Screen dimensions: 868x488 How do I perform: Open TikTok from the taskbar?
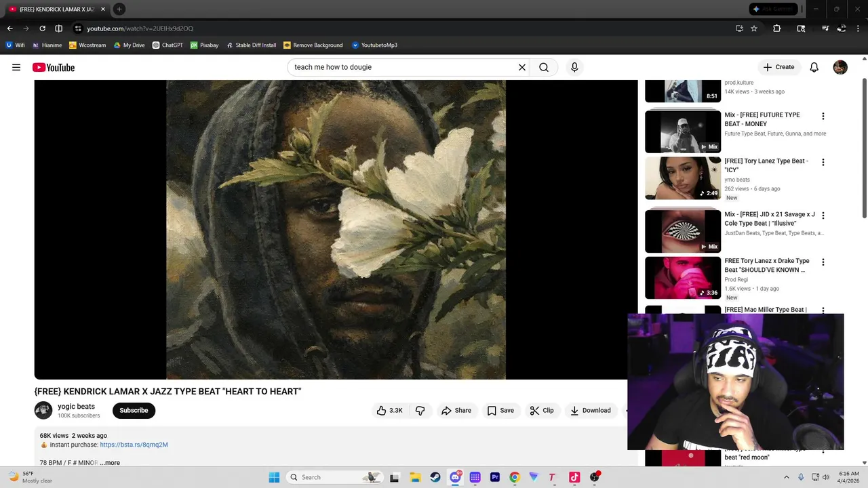574,477
